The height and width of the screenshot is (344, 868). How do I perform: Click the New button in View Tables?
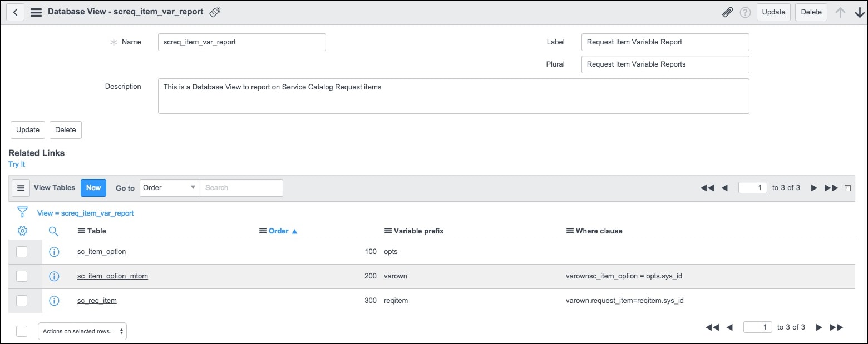tap(93, 187)
